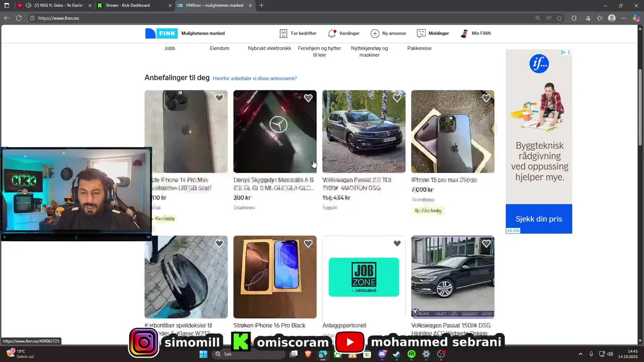Mute the YouTube tab audio icon
The image size is (644, 362).
[x=28, y=6]
